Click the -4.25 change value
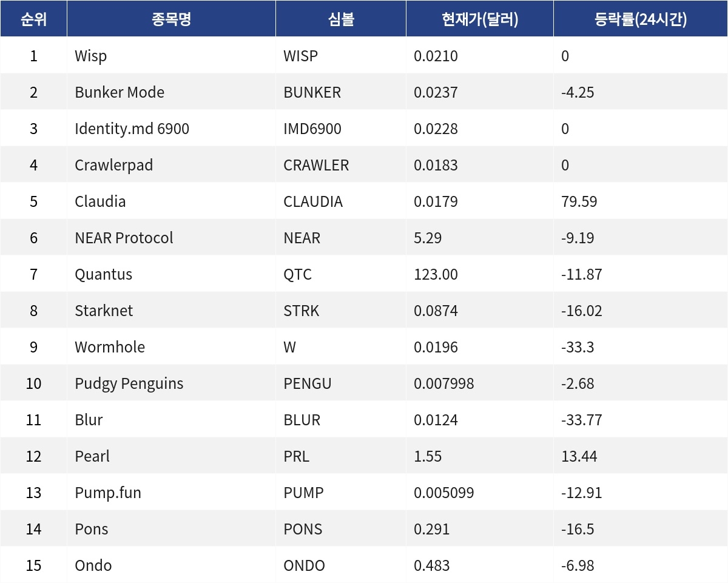 pos(578,92)
